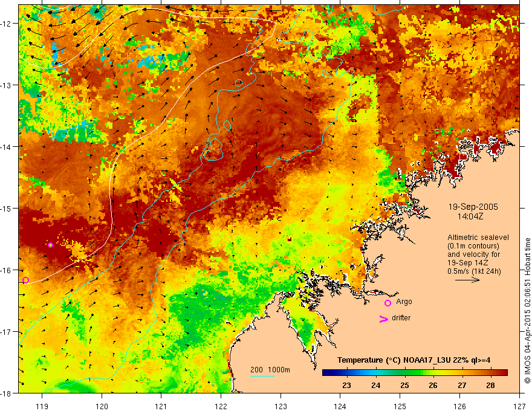Click the 'Argo' legend label
The width and height of the screenshot is (532, 411).
pos(404,302)
